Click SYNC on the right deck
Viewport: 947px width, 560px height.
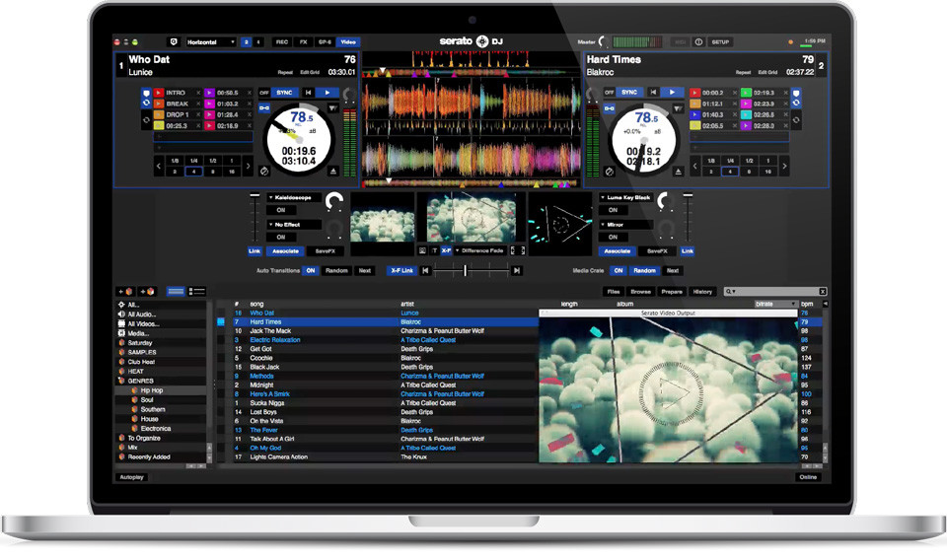click(x=629, y=92)
